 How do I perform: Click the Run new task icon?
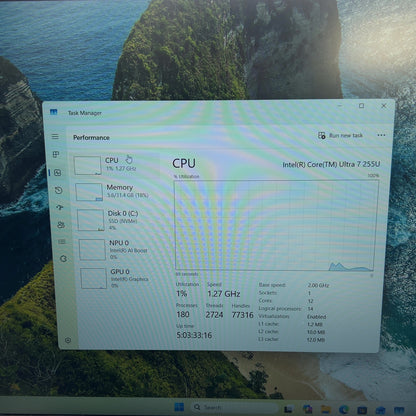322,135
